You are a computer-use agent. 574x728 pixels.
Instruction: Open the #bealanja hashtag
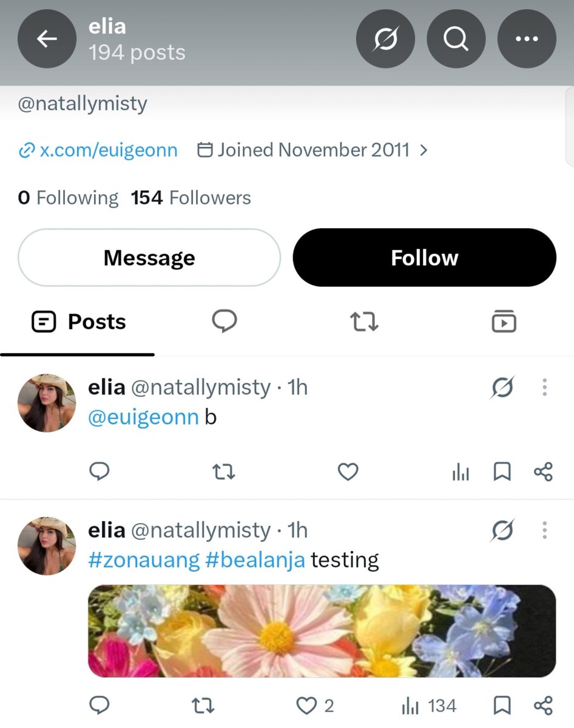pos(255,559)
